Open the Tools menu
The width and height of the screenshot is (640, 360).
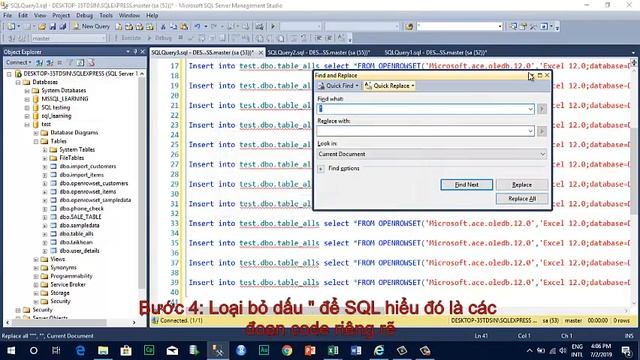tap(106, 16)
